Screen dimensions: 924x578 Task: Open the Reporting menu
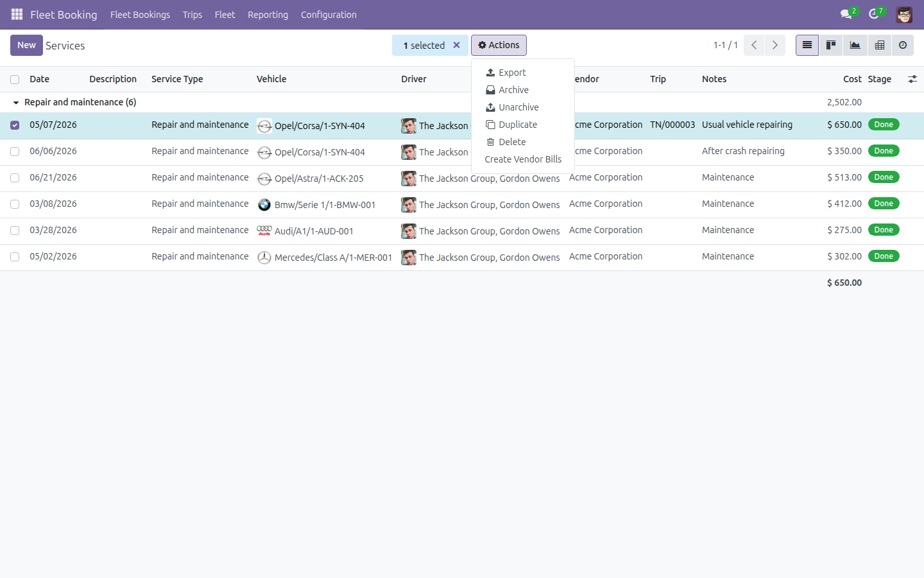pyautogui.click(x=268, y=14)
